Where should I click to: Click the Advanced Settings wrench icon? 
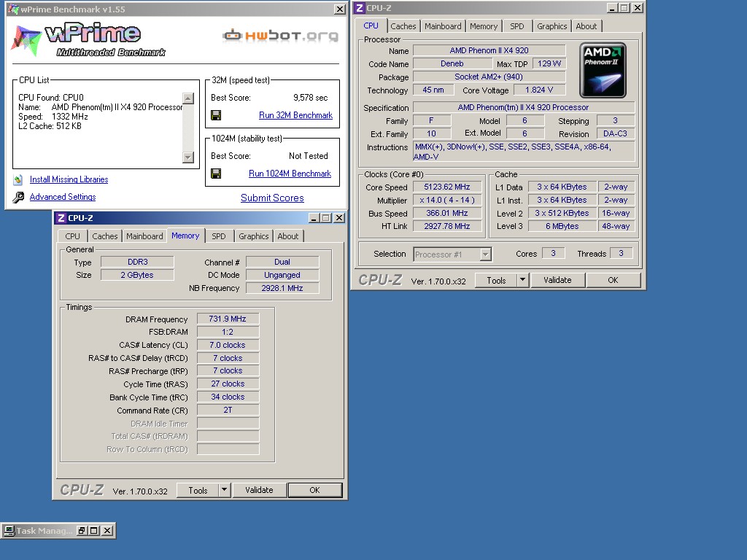pyautogui.click(x=18, y=197)
